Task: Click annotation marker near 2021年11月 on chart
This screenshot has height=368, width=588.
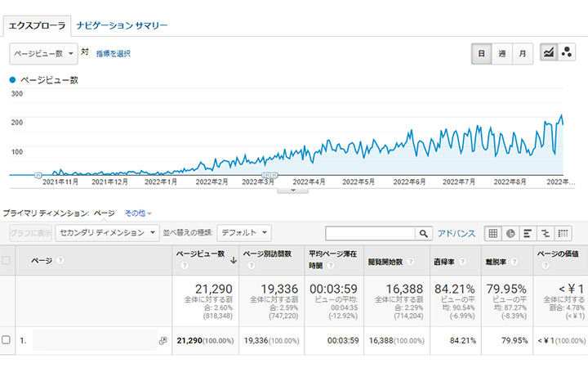Action: [x=38, y=175]
